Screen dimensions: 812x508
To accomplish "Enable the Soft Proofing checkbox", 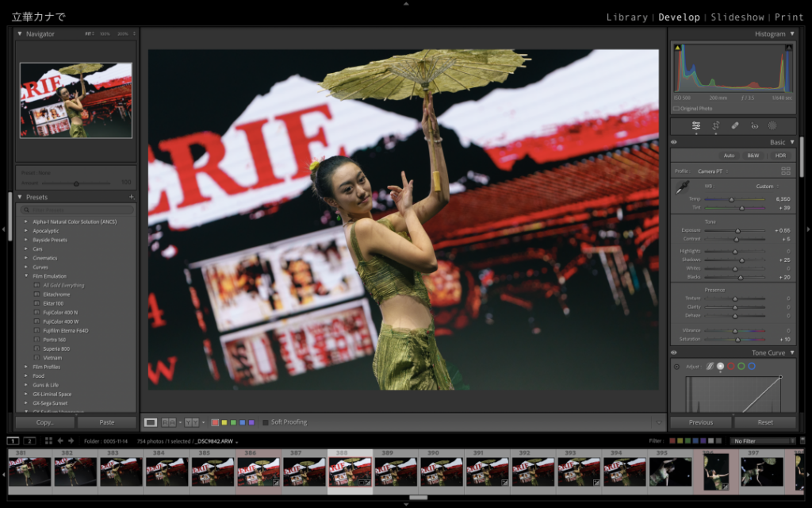I will point(265,422).
